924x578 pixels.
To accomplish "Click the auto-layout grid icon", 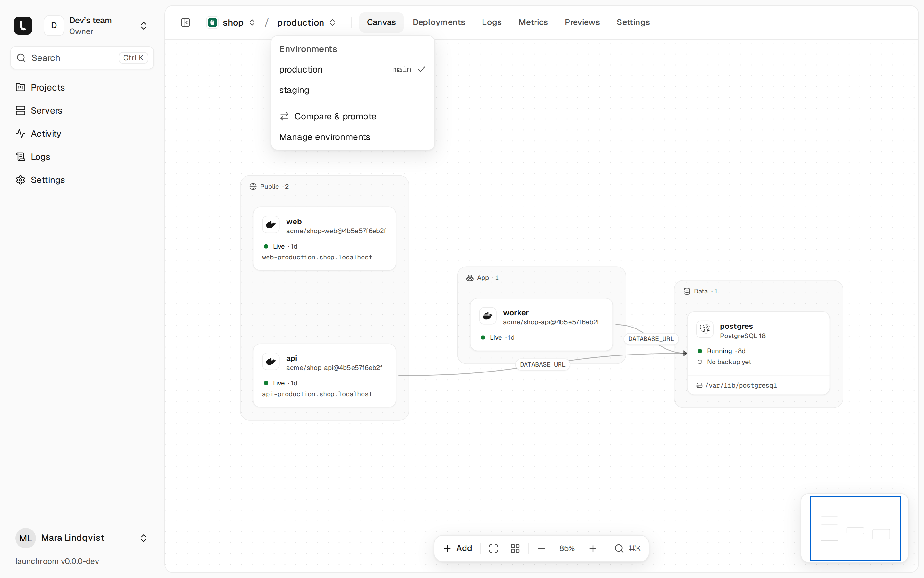I will click(515, 548).
